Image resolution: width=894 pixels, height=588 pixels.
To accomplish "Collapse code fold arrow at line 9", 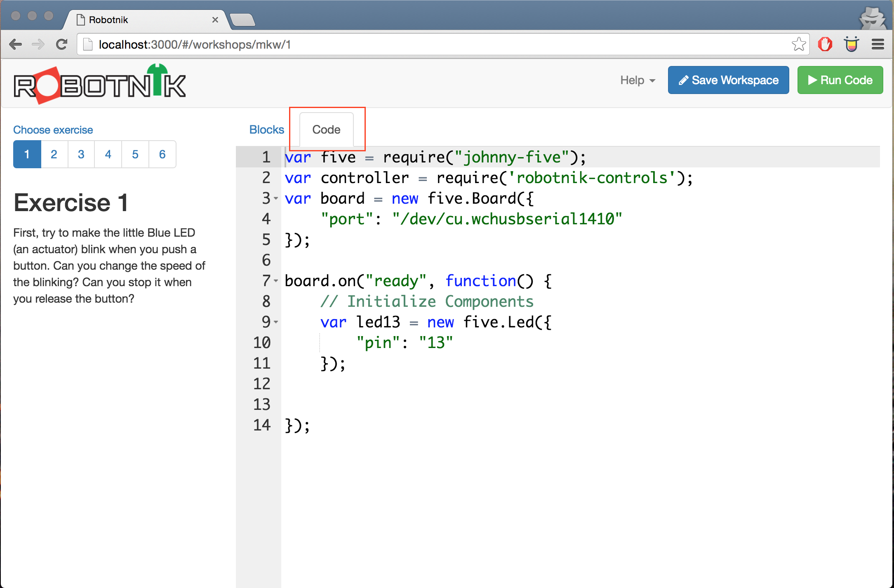I will click(276, 322).
